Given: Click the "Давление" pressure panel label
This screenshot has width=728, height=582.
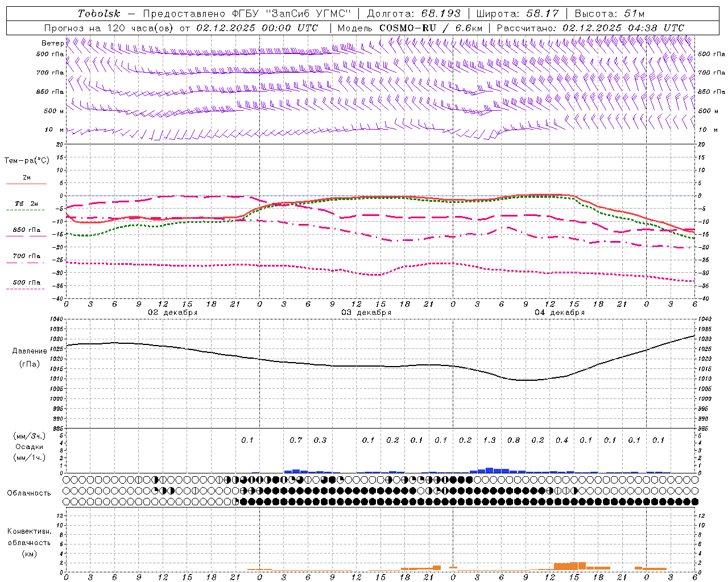Looking at the screenshot, I should [x=30, y=351].
